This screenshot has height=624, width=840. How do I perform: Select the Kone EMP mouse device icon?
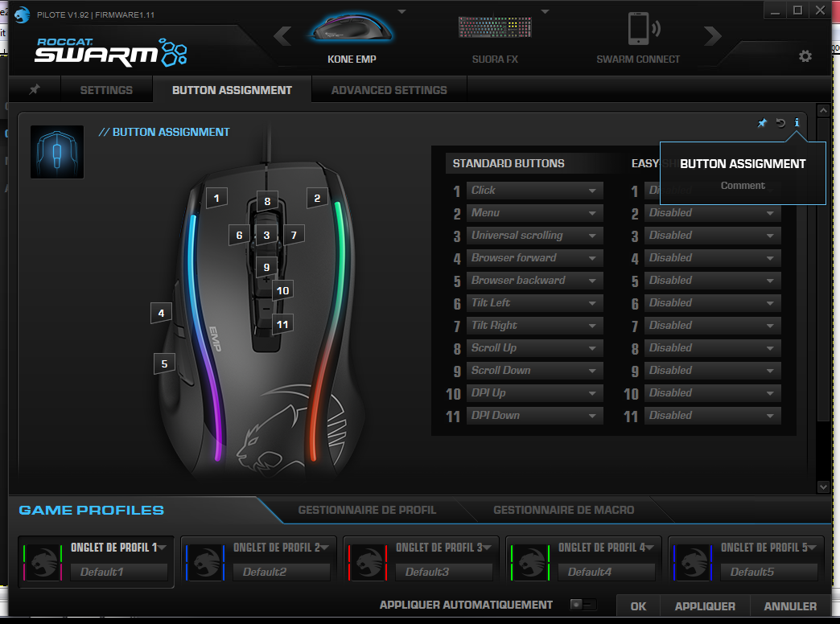[x=352, y=31]
